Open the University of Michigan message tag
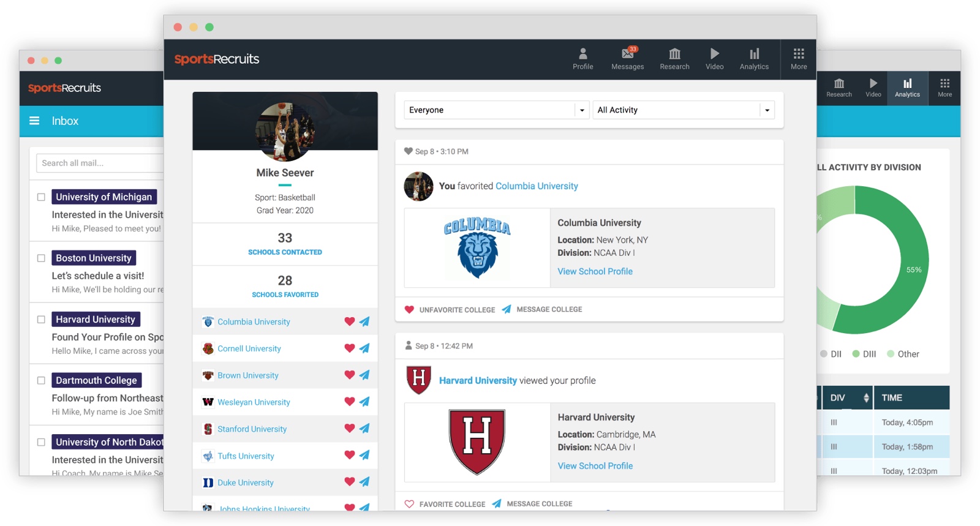The width and height of the screenshot is (980, 526). [104, 197]
